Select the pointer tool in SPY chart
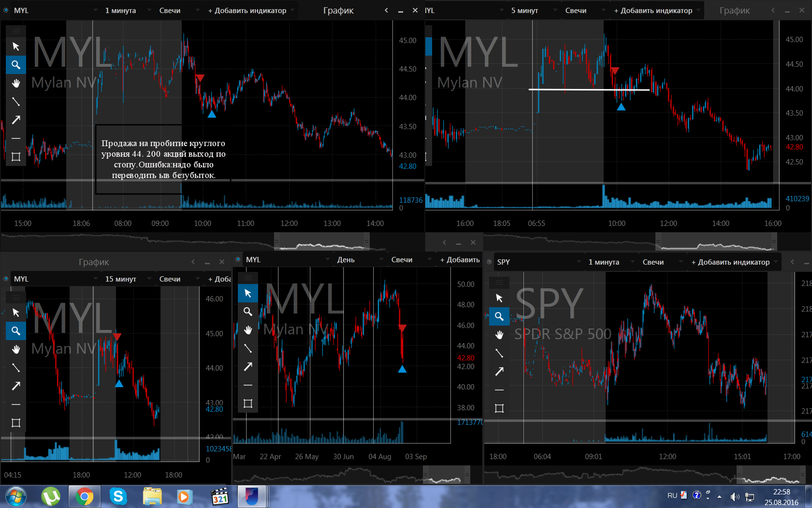Image resolution: width=812 pixels, height=508 pixels. (499, 298)
